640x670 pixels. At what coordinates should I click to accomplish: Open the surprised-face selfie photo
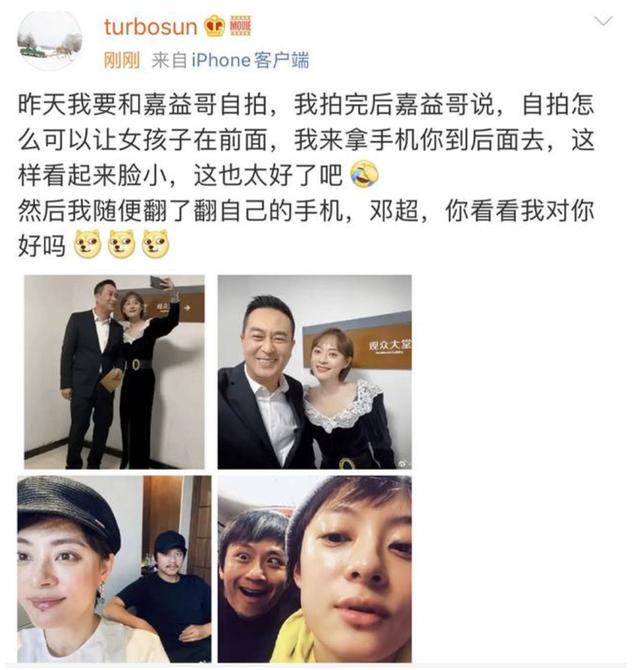click(314, 569)
